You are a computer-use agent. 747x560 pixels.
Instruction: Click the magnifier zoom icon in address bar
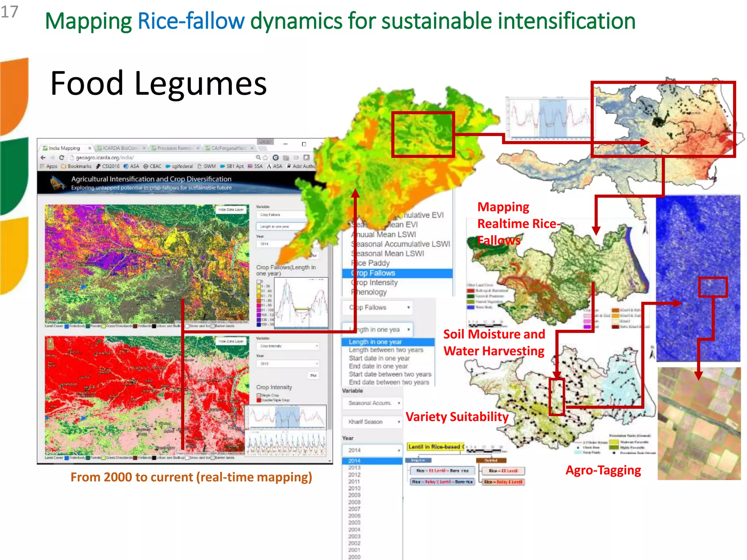click(x=258, y=157)
